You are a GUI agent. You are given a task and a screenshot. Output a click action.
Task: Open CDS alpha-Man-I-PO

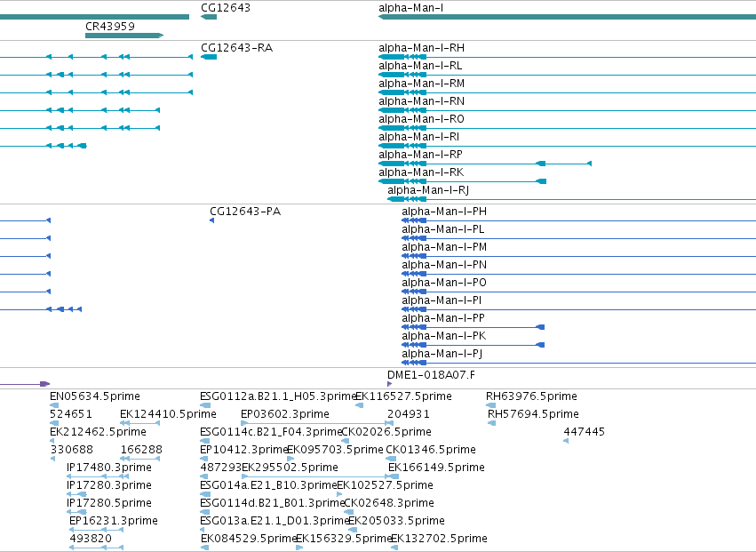(578, 292)
